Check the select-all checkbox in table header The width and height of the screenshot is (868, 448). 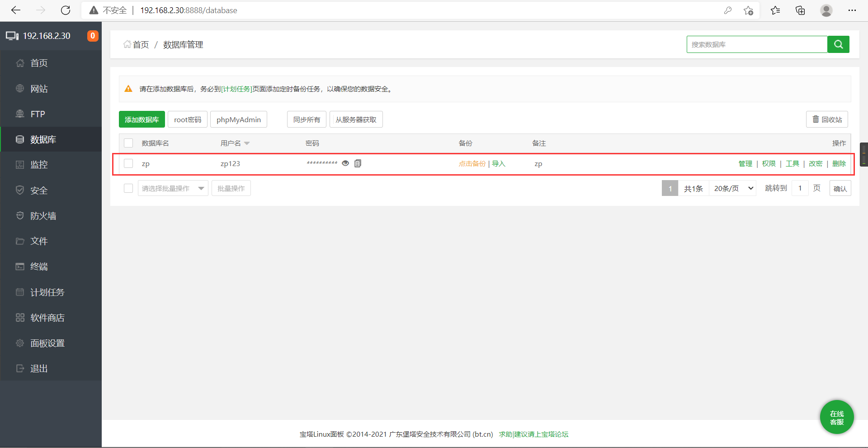click(128, 143)
